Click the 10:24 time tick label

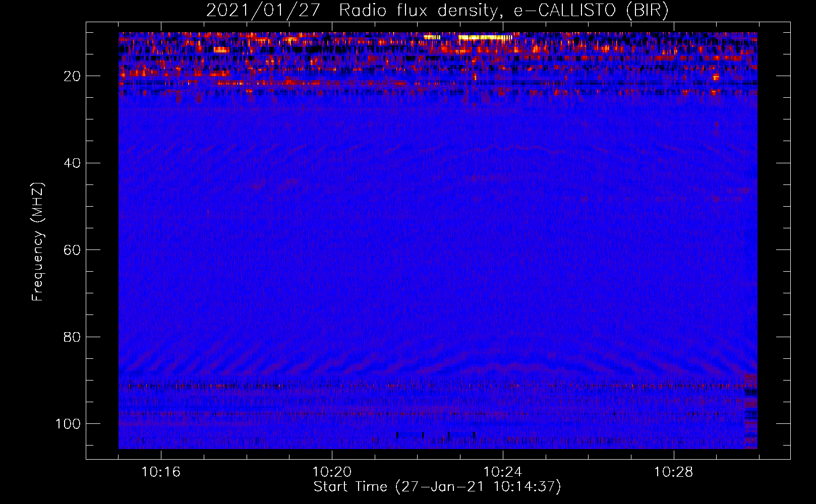click(x=503, y=472)
